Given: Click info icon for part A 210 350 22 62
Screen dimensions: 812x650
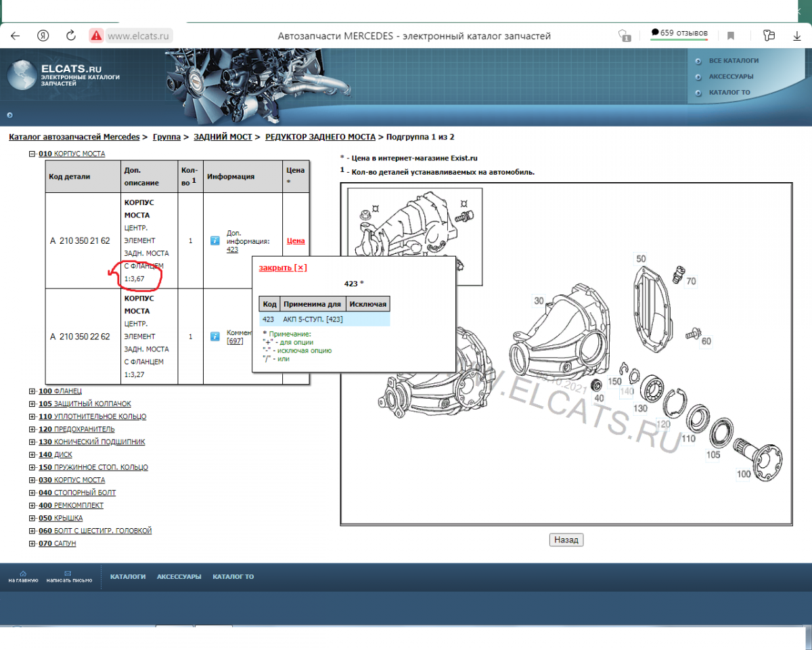Looking at the screenshot, I should coord(215,336).
